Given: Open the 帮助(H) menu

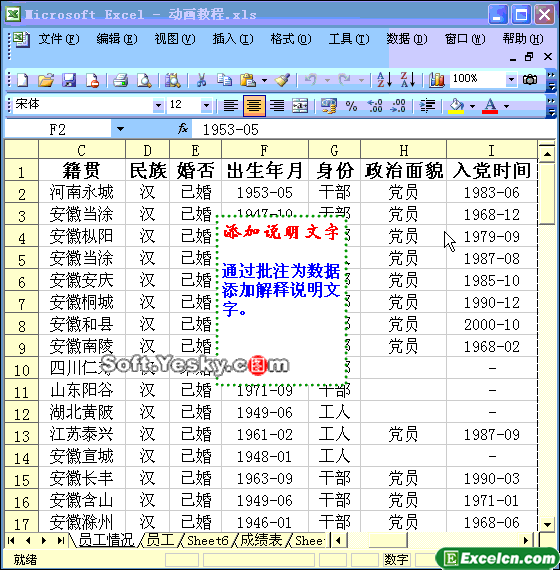Looking at the screenshot, I should [x=523, y=39].
